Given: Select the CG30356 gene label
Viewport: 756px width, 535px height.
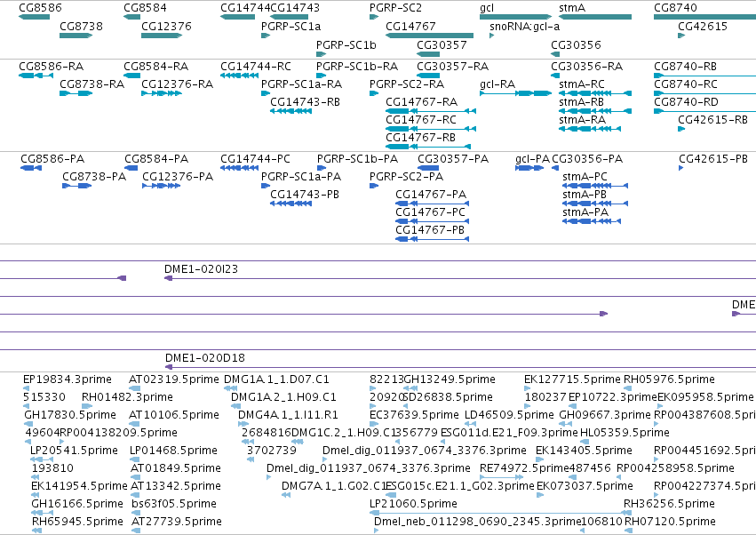Looking at the screenshot, I should 576,44.
